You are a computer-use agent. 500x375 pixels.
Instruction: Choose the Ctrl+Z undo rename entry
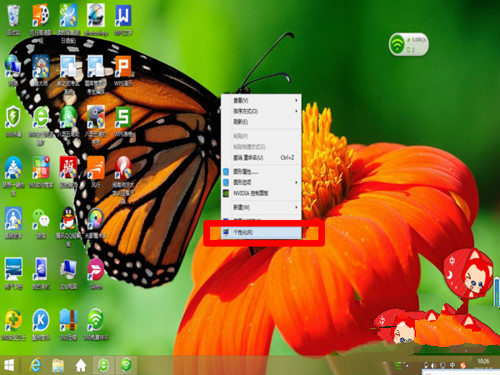pyautogui.click(x=261, y=157)
